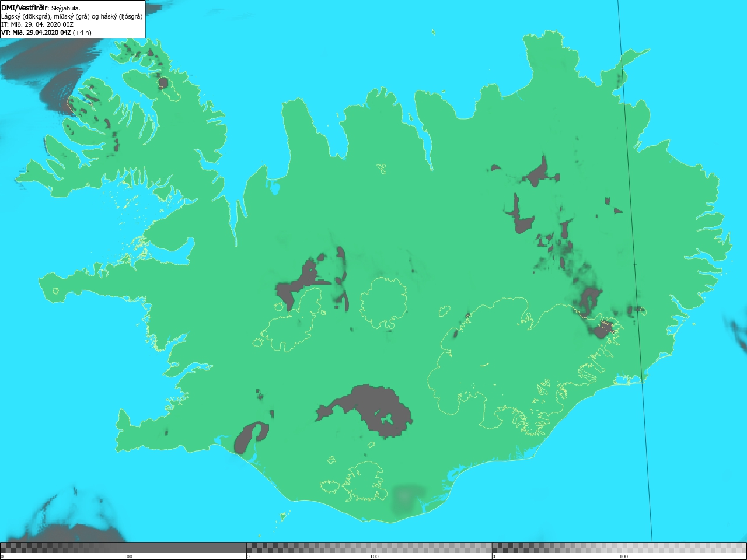This screenshot has width=747, height=560.
Task: Click the '0' label under the last scale bar
Action: [x=494, y=556]
